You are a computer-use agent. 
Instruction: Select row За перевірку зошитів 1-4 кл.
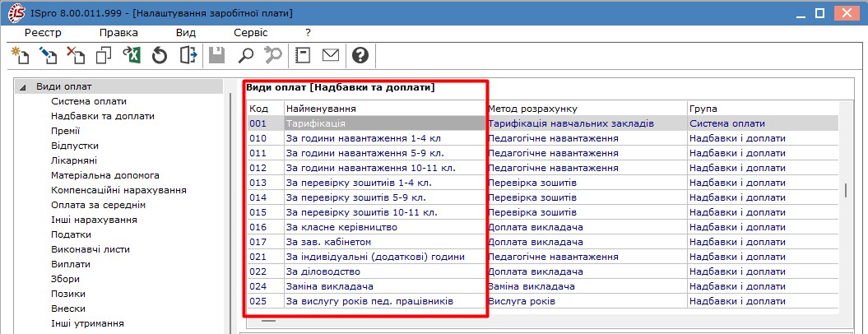(x=542, y=183)
